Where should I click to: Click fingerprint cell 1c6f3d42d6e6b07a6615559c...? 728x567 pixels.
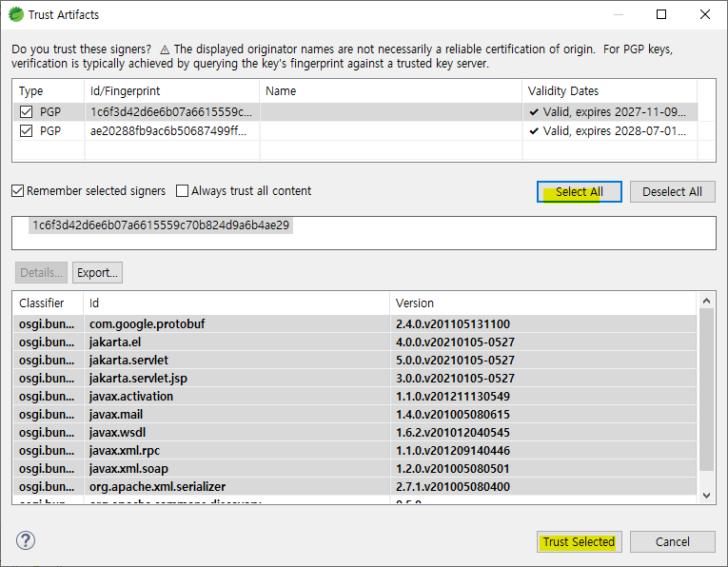(x=172, y=112)
